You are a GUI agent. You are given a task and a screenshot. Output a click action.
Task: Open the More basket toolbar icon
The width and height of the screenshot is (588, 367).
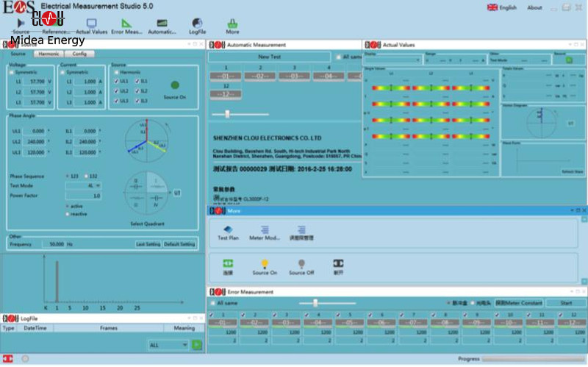click(232, 24)
